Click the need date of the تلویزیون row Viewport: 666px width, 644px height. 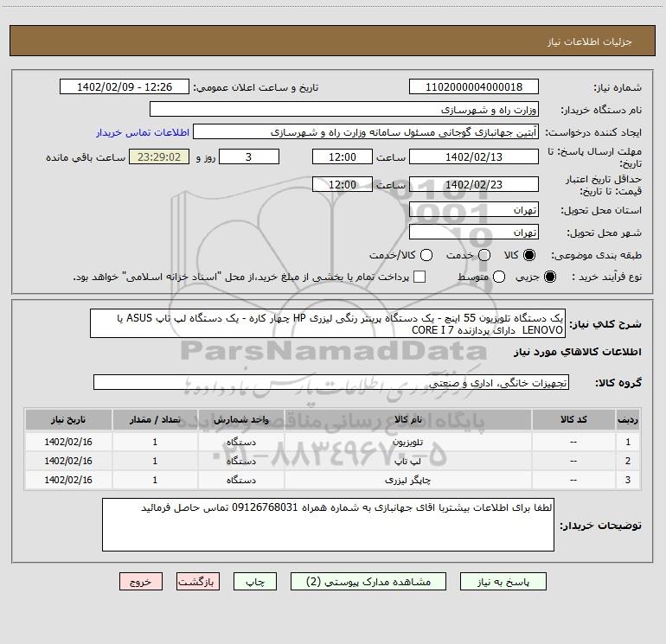tap(68, 442)
